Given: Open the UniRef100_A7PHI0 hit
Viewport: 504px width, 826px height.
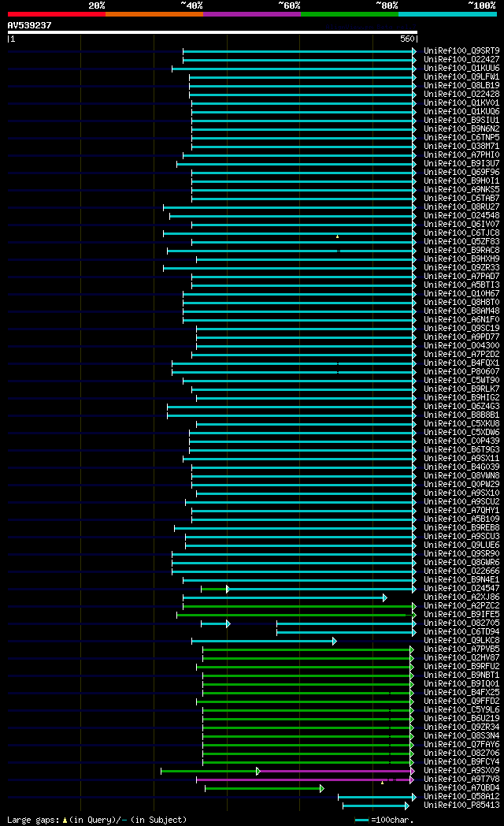Looking at the screenshot, I should click(461, 155).
